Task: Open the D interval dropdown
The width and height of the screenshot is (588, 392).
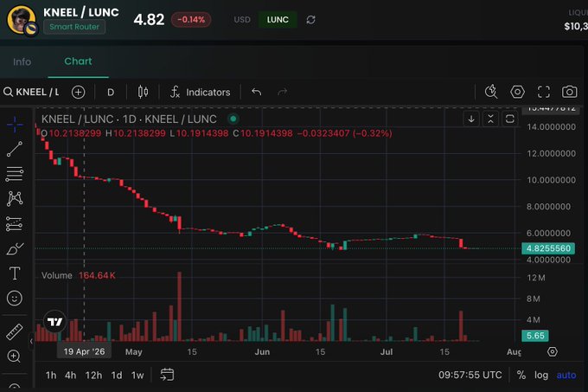Action: (x=111, y=93)
